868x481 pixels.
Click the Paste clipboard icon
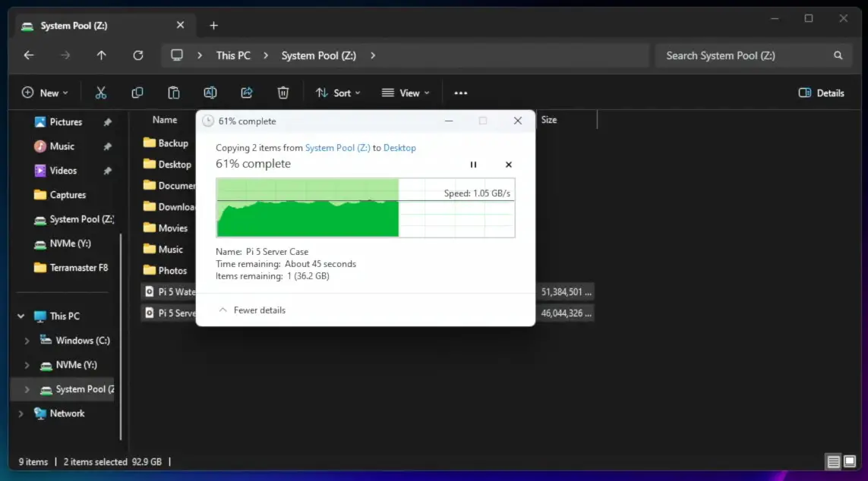(174, 93)
